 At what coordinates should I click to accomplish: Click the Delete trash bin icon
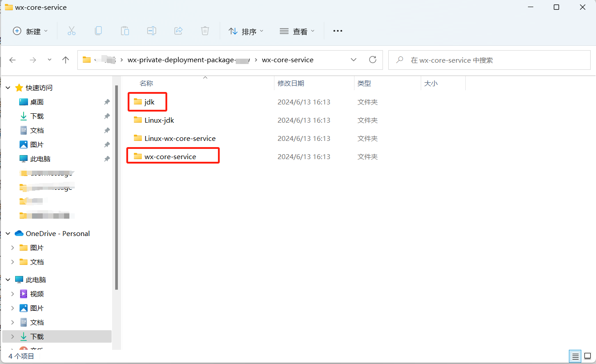[205, 31]
